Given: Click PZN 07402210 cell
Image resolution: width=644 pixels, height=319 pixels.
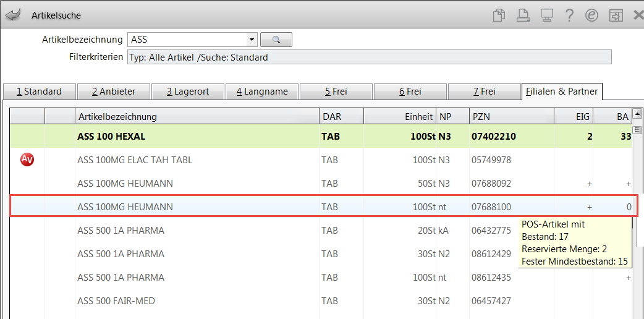Looking at the screenshot, I should [x=493, y=137].
